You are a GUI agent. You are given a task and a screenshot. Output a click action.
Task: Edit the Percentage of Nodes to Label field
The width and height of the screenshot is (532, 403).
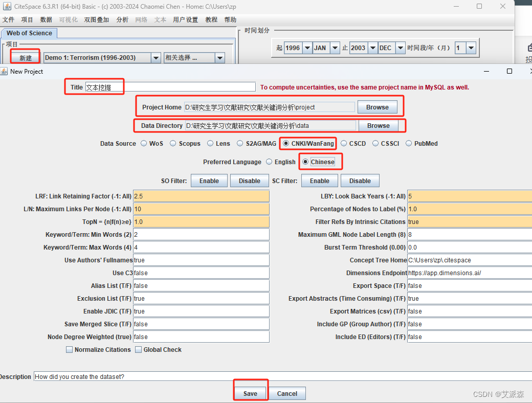coord(470,209)
